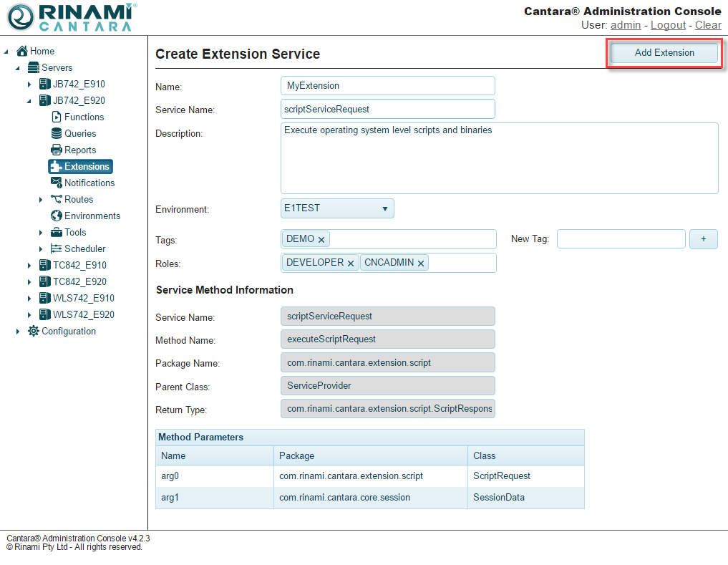Remove the DEVELOPER role
This screenshot has height=565, width=728.
tap(351, 264)
